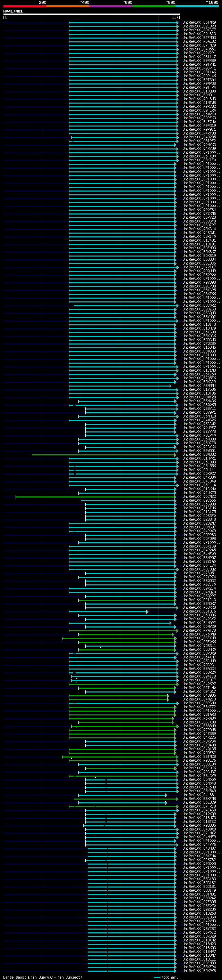This screenshot has width=222, height=980.
Task: Select hit label UniRef100_A3LP40
Action: pos(199,435)
